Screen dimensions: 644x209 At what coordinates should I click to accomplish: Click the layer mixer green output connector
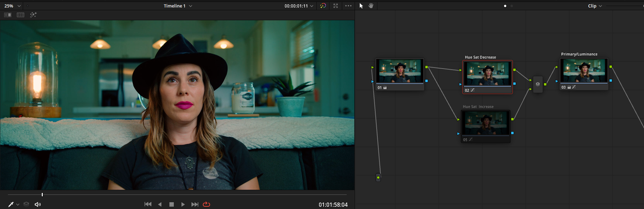click(x=545, y=84)
